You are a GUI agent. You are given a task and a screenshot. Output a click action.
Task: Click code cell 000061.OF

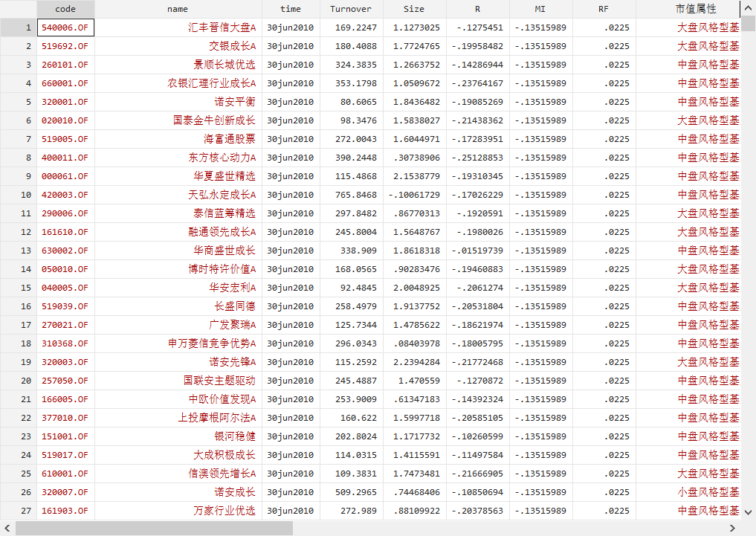(x=65, y=176)
